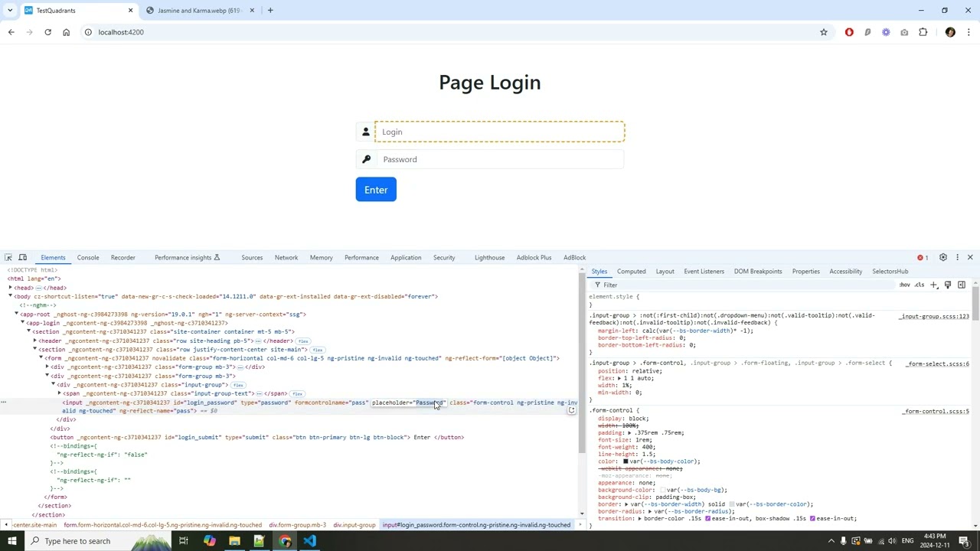Open File Explorer from taskbar
This screenshot has height=551, width=980.
coord(234,541)
